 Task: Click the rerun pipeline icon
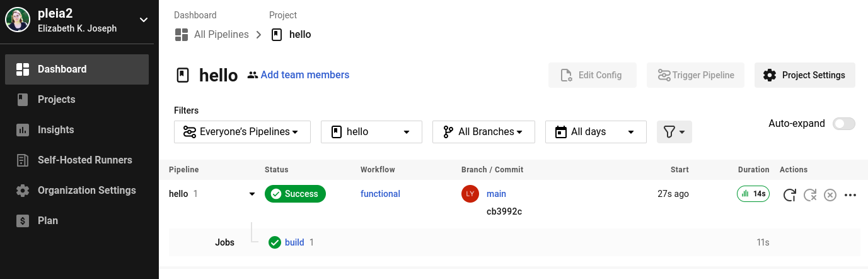click(789, 195)
